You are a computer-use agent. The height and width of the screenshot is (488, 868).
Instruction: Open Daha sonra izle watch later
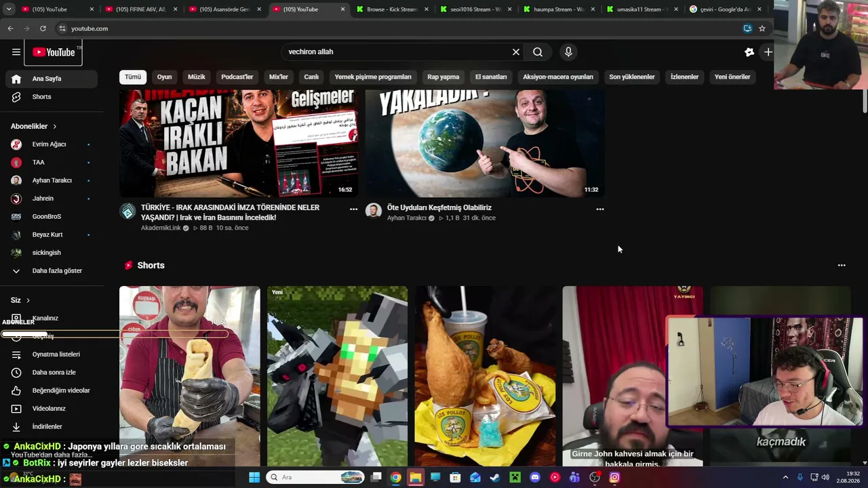click(52, 373)
